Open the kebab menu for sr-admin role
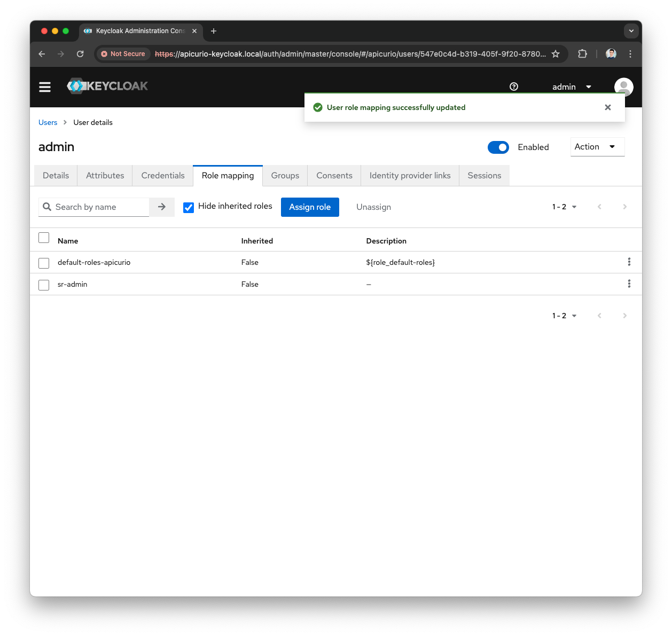The width and height of the screenshot is (672, 636). coord(629,284)
